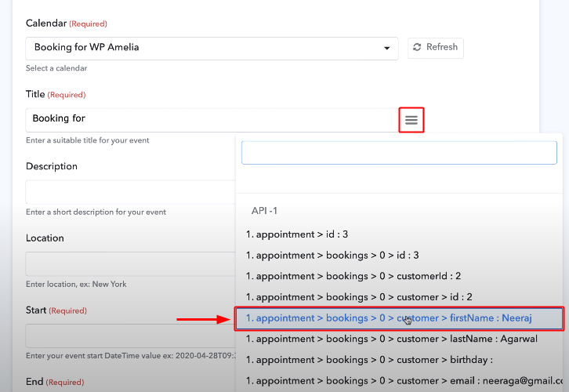Select 'appointment > bookings > 0 > id : 3'
Viewport: 569px width, 392px height.
pyautogui.click(x=332, y=255)
